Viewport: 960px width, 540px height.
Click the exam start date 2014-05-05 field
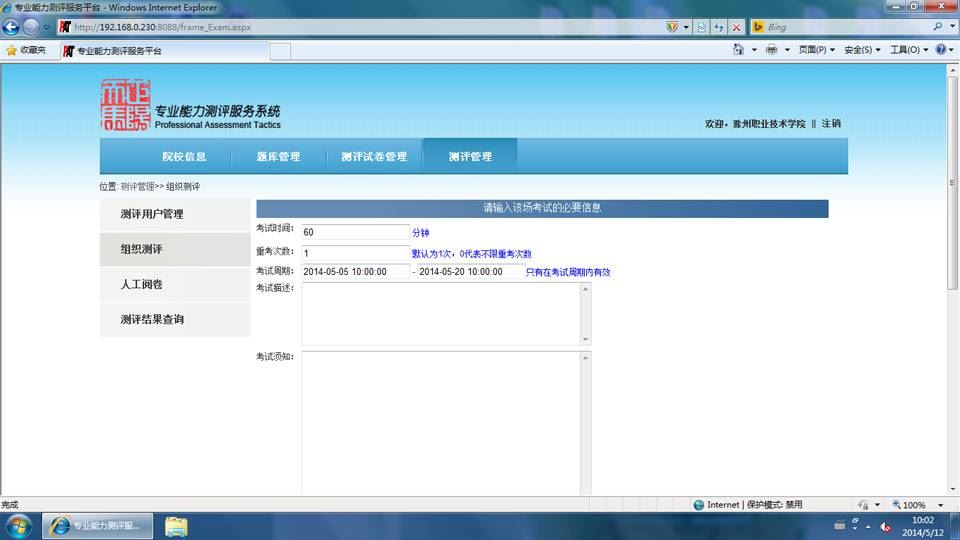click(355, 272)
